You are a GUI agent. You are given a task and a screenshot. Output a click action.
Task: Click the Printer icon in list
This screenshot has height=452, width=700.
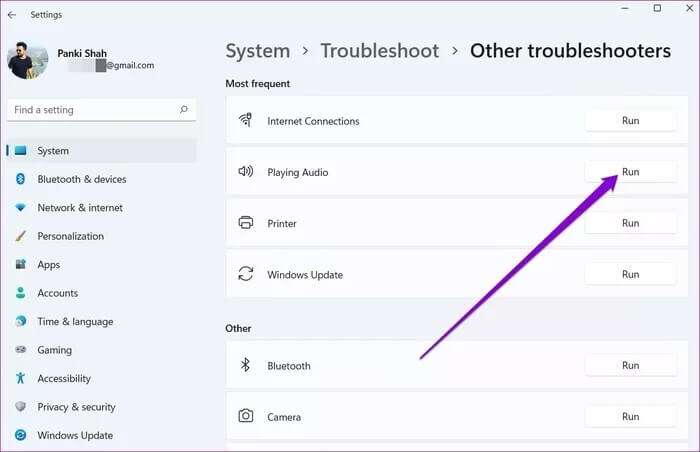pos(246,222)
